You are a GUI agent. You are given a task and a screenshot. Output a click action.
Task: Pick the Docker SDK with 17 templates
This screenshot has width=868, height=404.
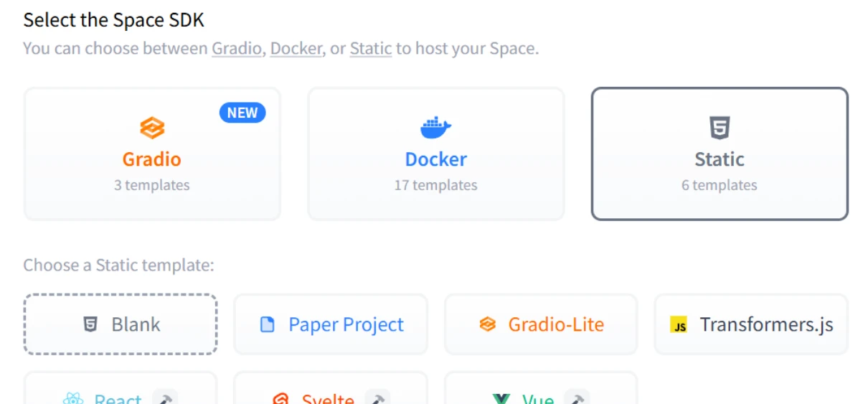(435, 154)
